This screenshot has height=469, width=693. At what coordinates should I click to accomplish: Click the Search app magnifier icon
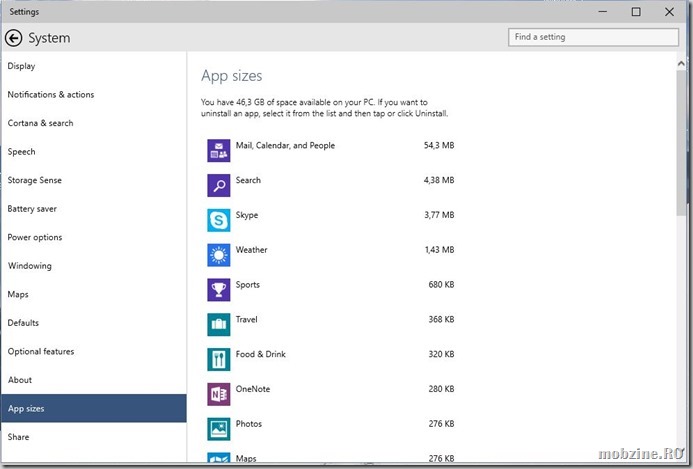219,185
